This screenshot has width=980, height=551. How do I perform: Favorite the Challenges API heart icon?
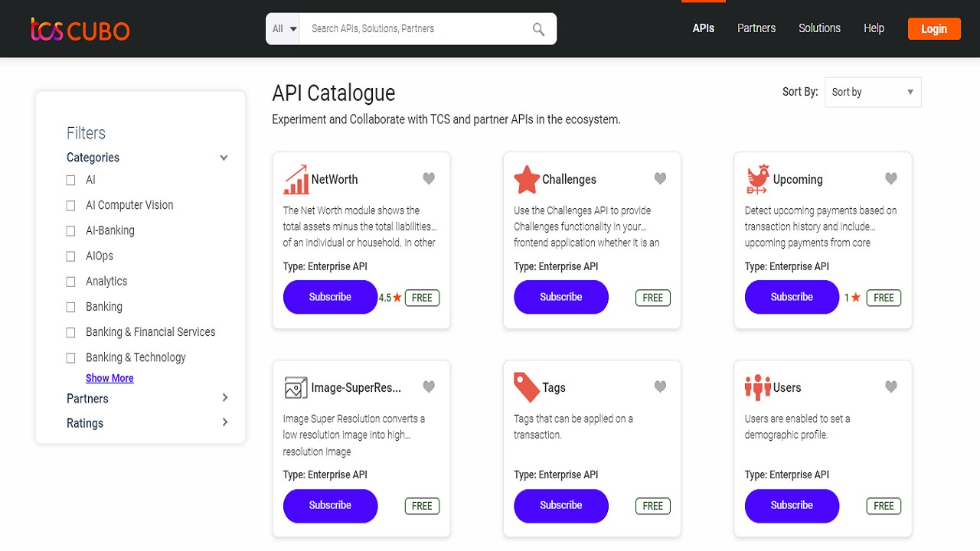(x=660, y=178)
